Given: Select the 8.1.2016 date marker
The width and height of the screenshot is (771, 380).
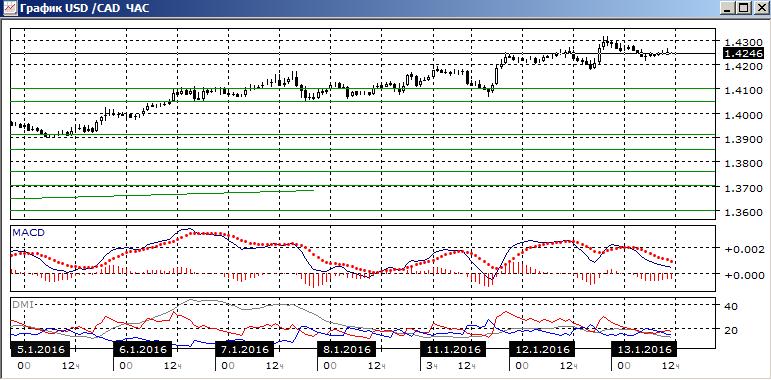Looking at the screenshot, I should click(346, 349).
